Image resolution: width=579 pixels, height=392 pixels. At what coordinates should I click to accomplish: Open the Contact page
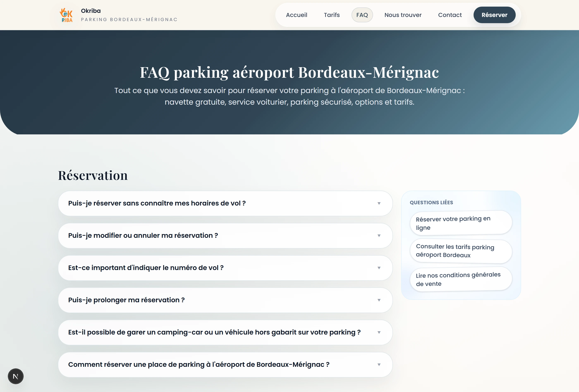point(450,15)
